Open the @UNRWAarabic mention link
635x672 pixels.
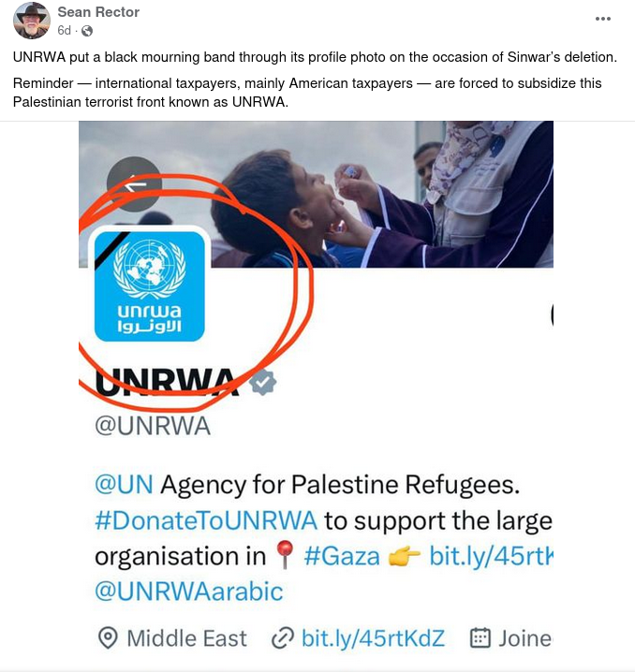point(188,592)
